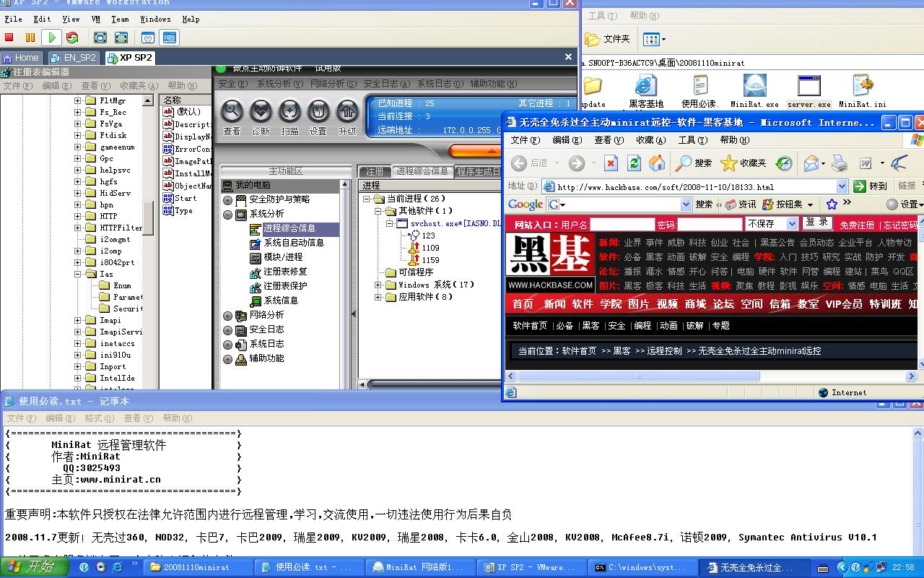Image resolution: width=924 pixels, height=578 pixels.
Task: Click the IE history clock icon
Action: point(783,163)
